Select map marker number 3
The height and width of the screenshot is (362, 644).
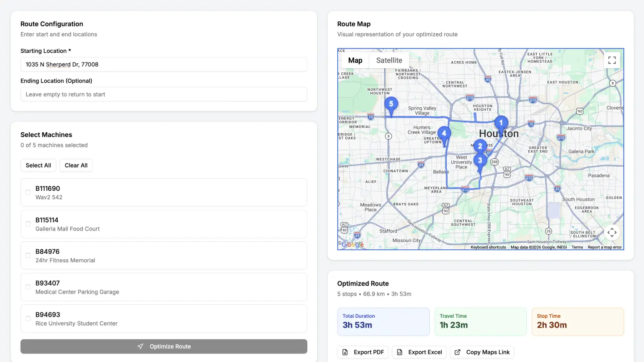pos(480,160)
